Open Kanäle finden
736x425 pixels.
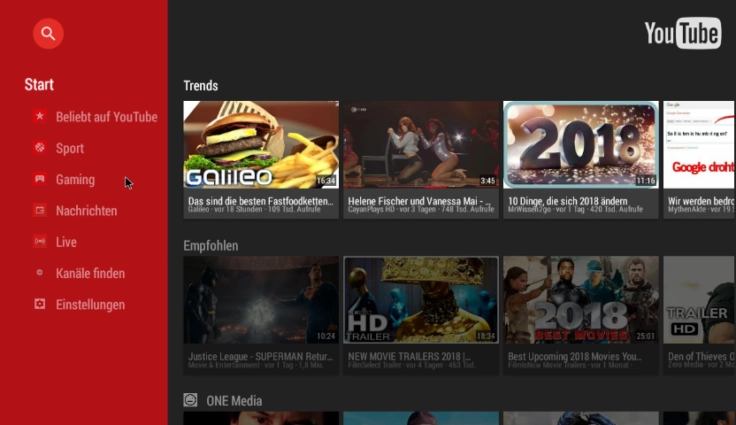coord(91,273)
